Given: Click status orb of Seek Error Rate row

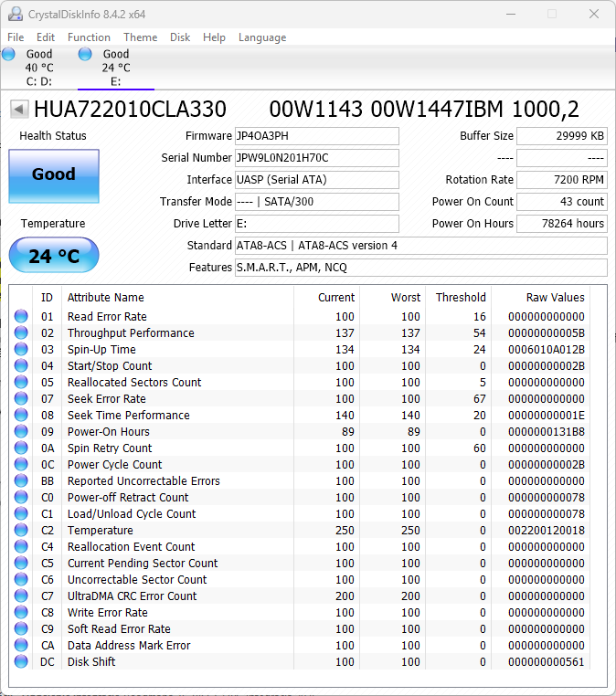Looking at the screenshot, I should coord(21,398).
